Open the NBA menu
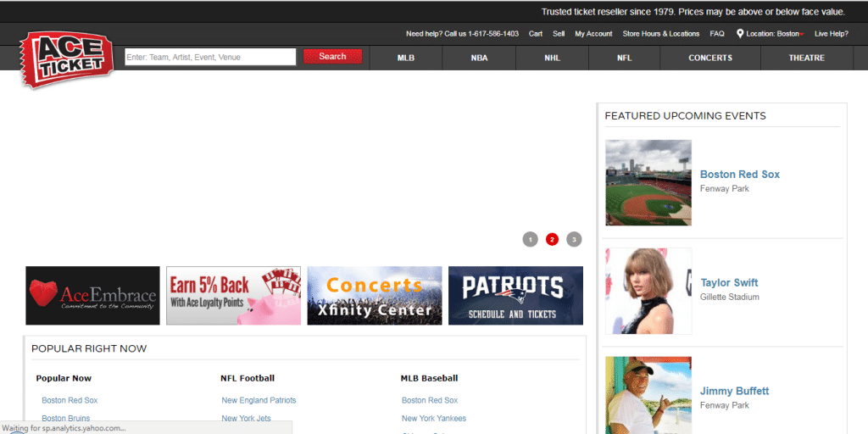The height and width of the screenshot is (434, 868). click(480, 58)
